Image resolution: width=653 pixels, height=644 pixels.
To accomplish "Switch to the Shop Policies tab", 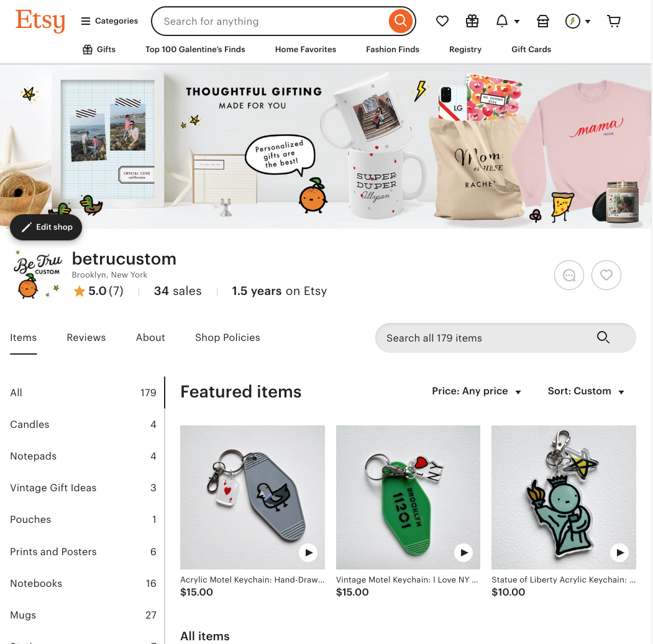I will pyautogui.click(x=227, y=338).
